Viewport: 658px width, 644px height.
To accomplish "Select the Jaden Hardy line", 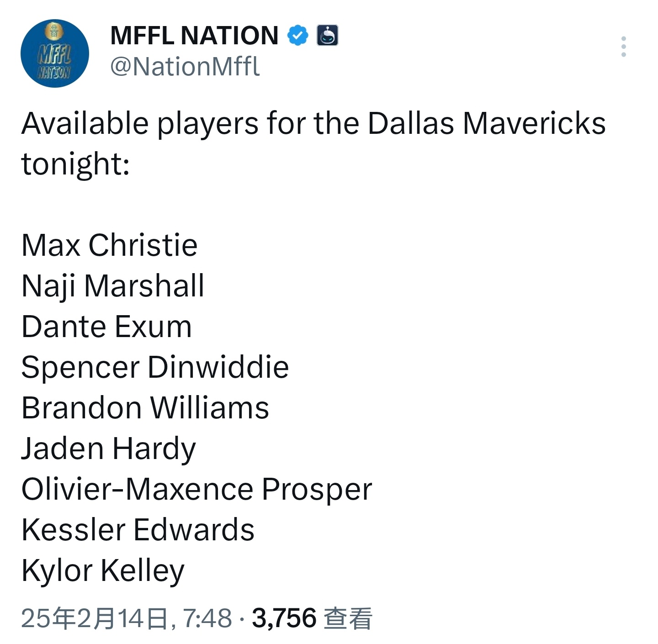I will (109, 449).
